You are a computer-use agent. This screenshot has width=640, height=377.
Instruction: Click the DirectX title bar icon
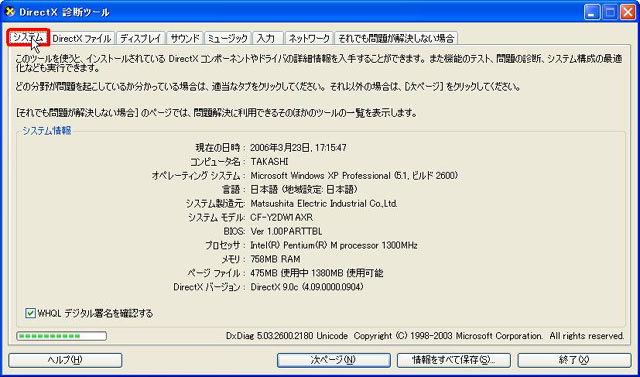11,12
